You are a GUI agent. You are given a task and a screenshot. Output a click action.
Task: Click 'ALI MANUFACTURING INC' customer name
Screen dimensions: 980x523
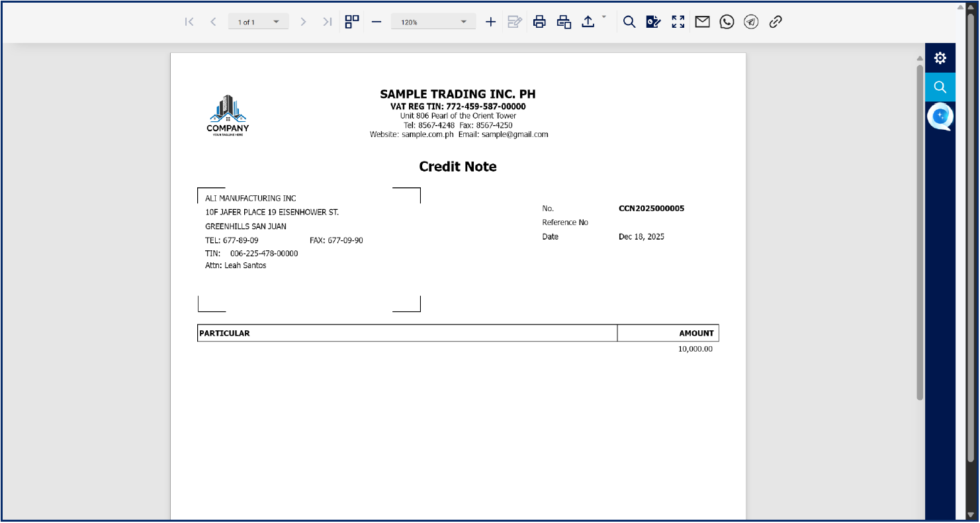pos(251,199)
